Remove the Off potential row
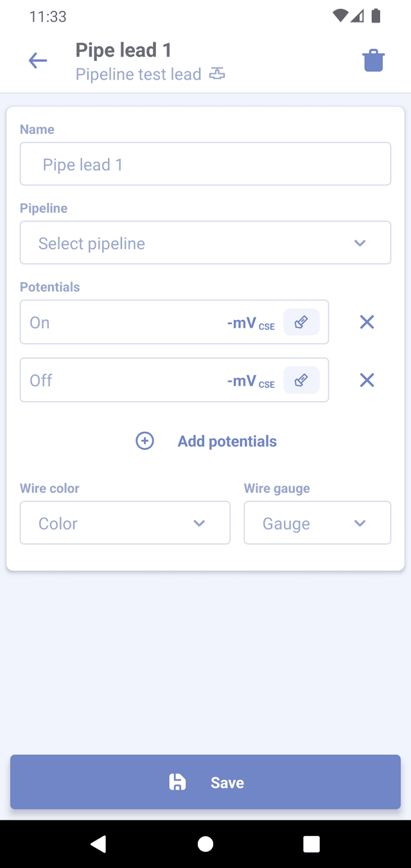The height and width of the screenshot is (868, 411). (x=367, y=380)
